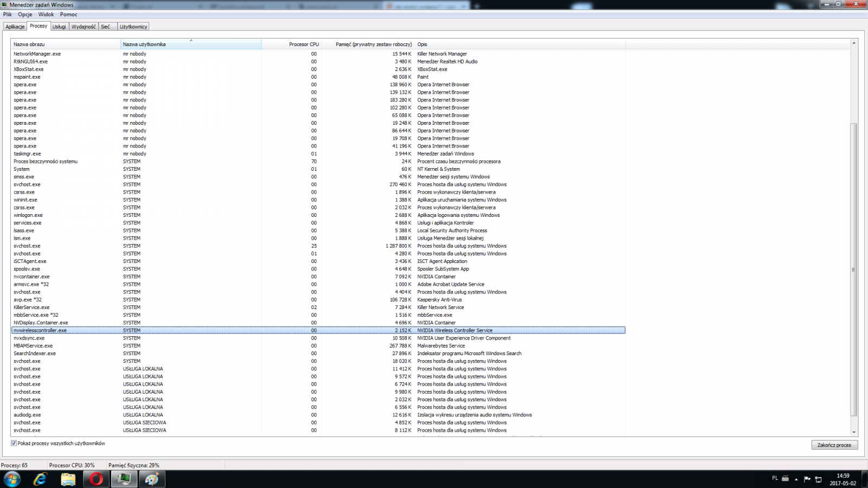Select the mspaint.exe process
Viewport: 868px width, 488px height.
[x=318, y=77]
